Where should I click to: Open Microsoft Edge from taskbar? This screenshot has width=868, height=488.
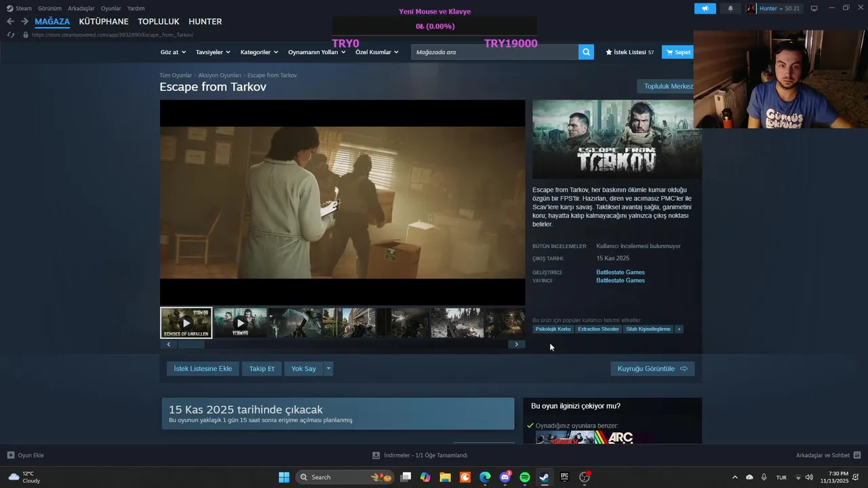coord(485,477)
